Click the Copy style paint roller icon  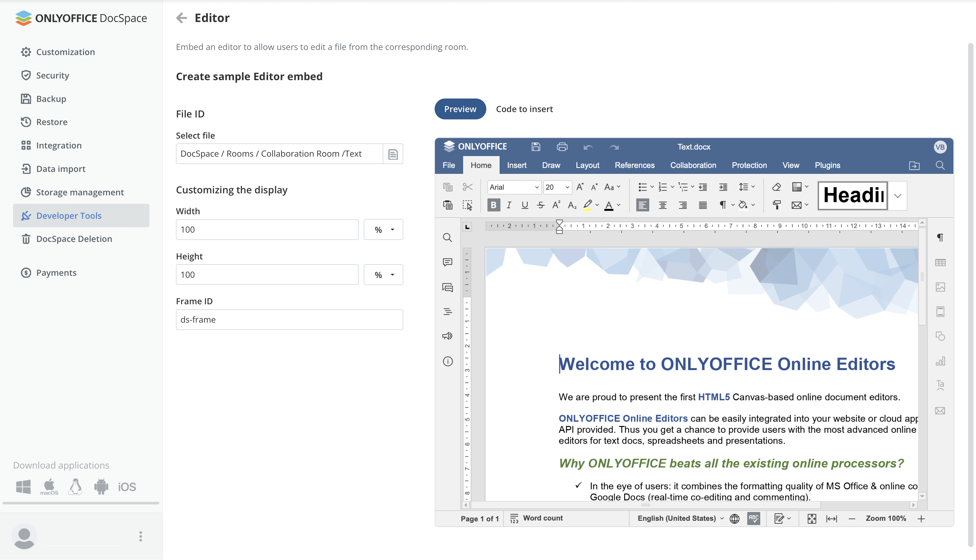[x=776, y=205]
